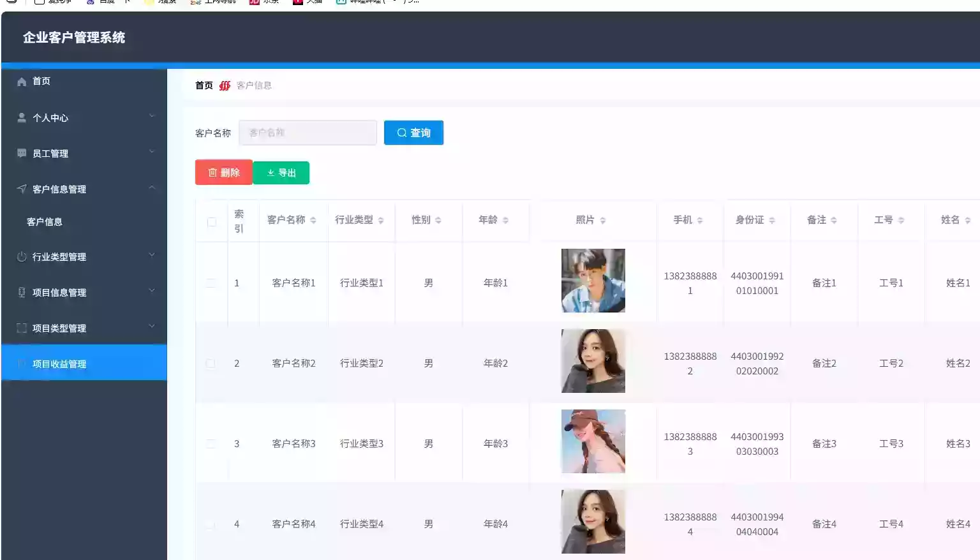Select the 客户信息 submenu entry
980x560 pixels.
(x=44, y=221)
